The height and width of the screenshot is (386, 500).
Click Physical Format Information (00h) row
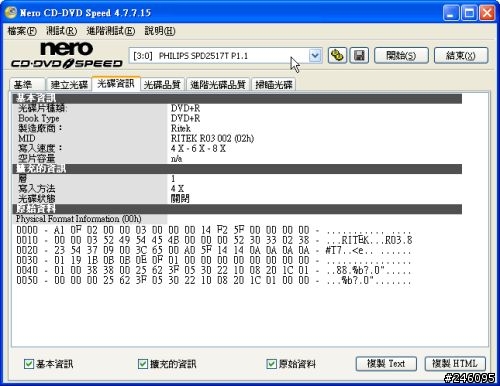pos(79,219)
